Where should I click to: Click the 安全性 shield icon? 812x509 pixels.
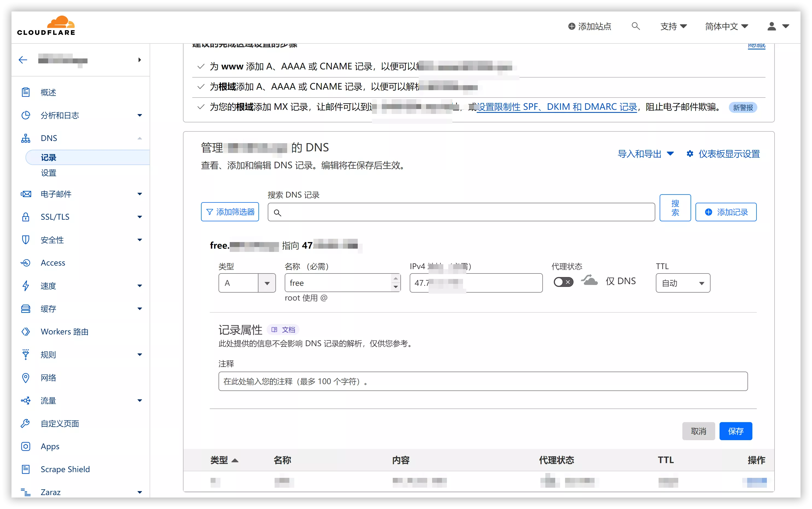tap(26, 240)
